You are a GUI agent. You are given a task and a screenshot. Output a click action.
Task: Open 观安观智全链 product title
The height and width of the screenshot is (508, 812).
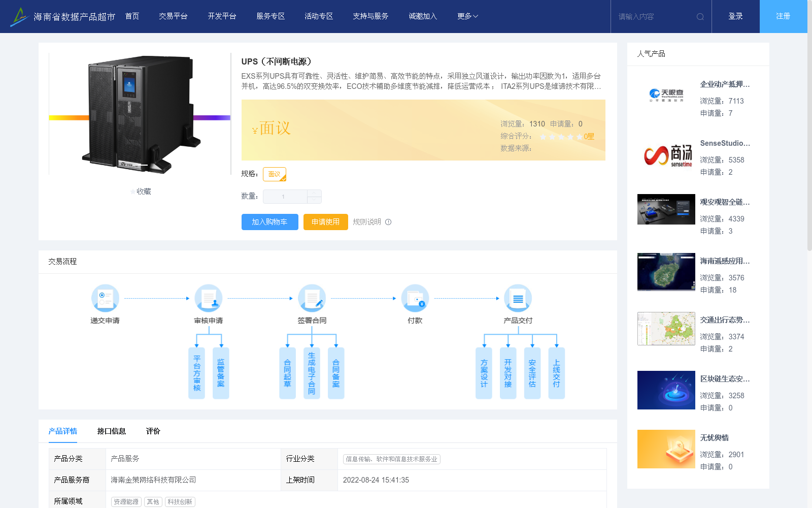(x=725, y=202)
